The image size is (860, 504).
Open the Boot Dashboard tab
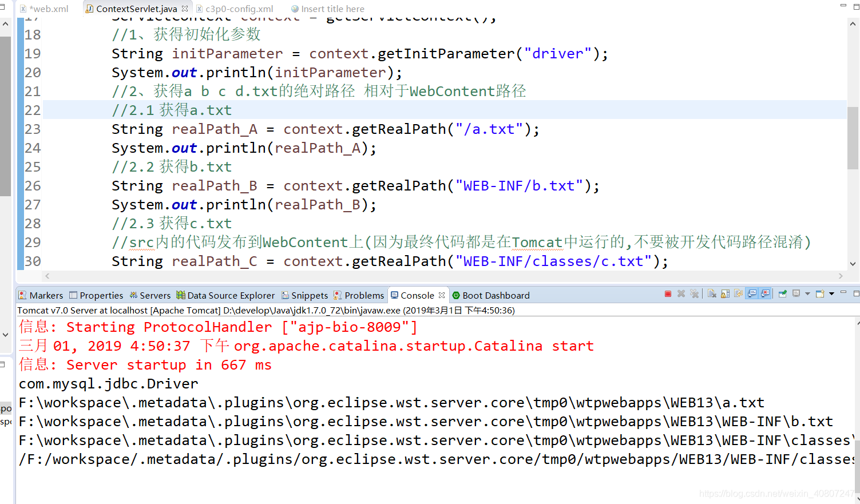click(x=491, y=295)
